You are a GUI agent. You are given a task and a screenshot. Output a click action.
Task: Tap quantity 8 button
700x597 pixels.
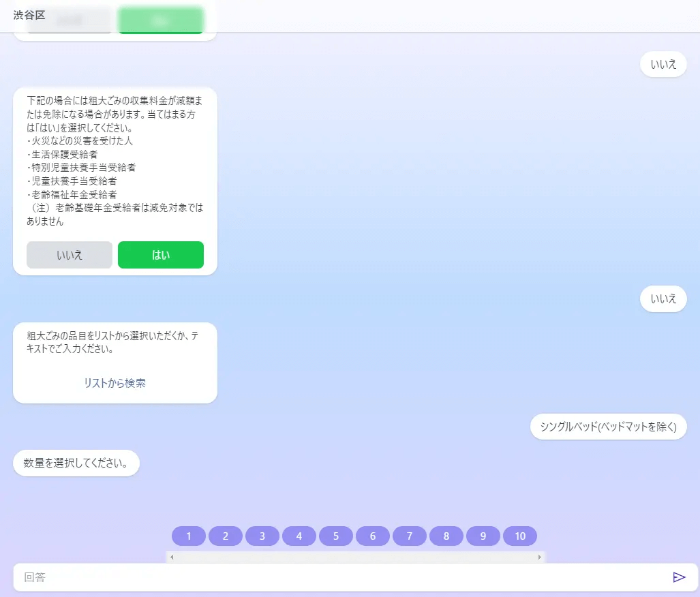point(446,536)
